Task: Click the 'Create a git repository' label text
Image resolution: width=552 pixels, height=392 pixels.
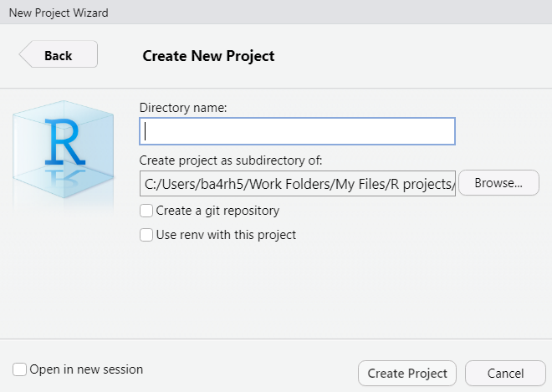Action: click(x=217, y=211)
